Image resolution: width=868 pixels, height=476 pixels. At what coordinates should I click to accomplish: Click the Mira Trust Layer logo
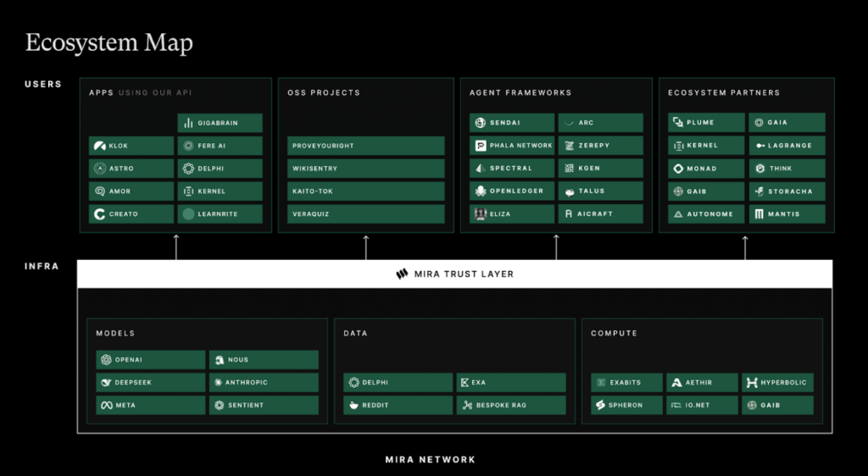402,274
